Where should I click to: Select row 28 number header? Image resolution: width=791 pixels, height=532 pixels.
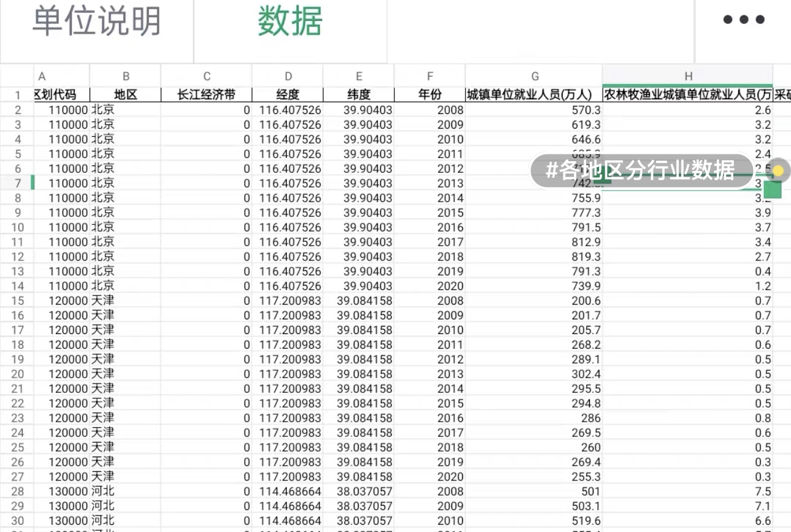(x=17, y=492)
